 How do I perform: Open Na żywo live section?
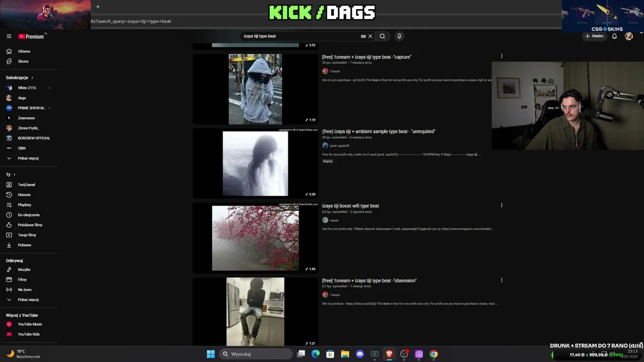click(24, 290)
